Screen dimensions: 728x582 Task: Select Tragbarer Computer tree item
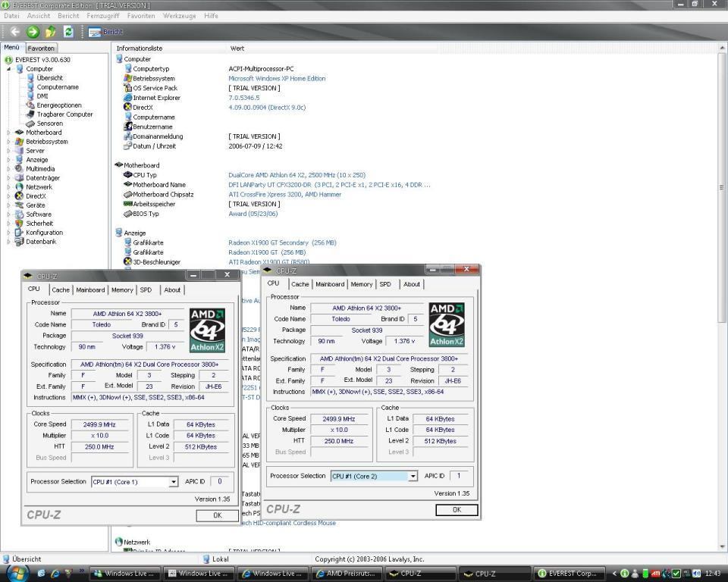click(64, 114)
